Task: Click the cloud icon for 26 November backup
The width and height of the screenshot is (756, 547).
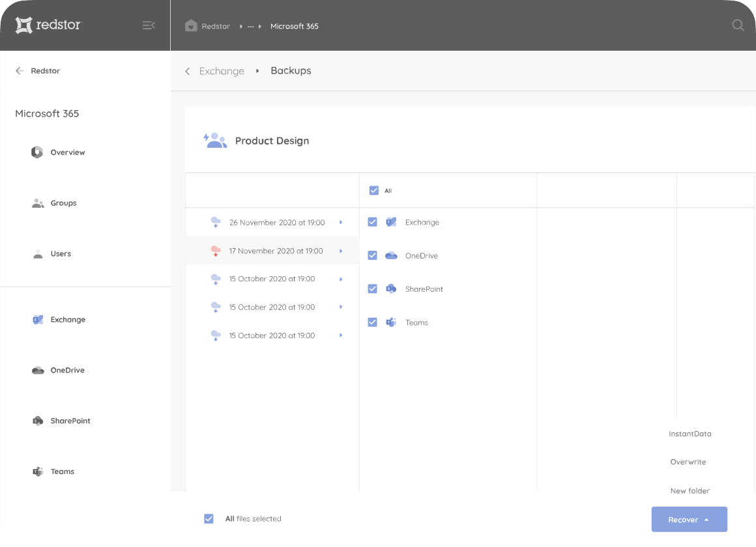Action: tap(216, 222)
